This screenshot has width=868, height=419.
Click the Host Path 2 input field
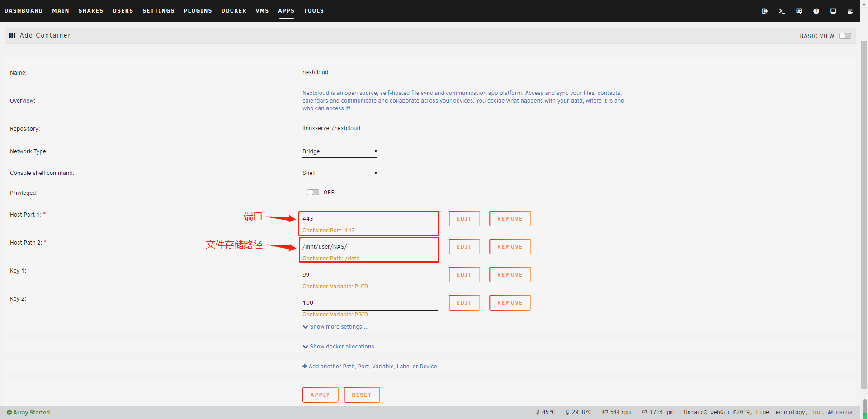pos(368,246)
